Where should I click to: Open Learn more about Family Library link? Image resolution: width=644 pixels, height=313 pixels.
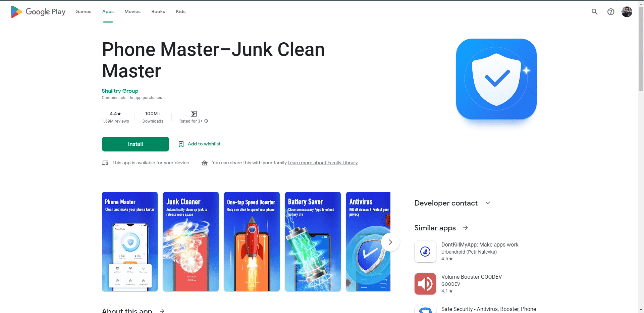[x=323, y=163]
